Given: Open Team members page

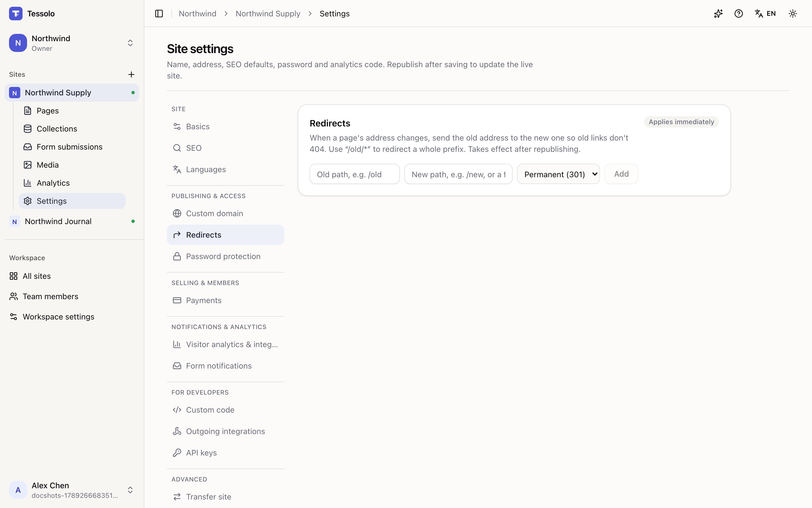Looking at the screenshot, I should pos(72,296).
